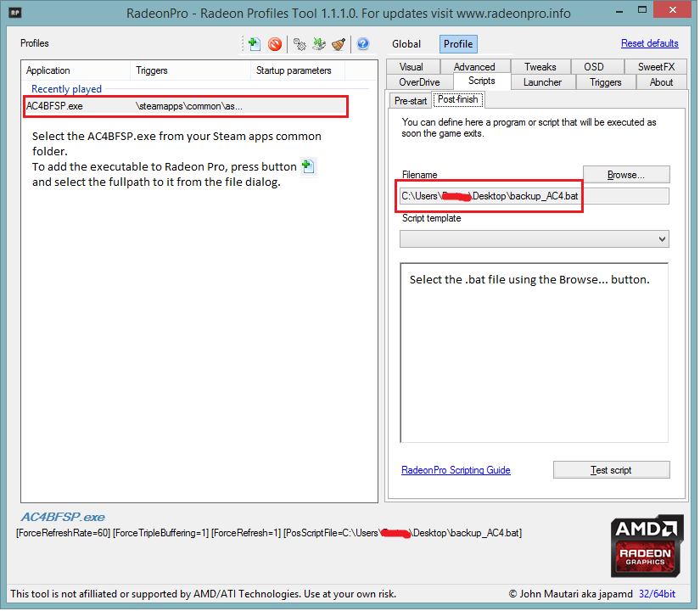Screen dimensions: 700x611
Task: Click the red remove profile icon
Action: (275, 44)
